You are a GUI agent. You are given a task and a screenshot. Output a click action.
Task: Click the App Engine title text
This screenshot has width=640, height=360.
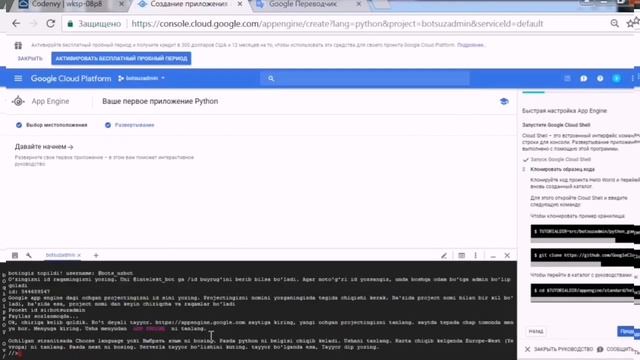(50, 101)
